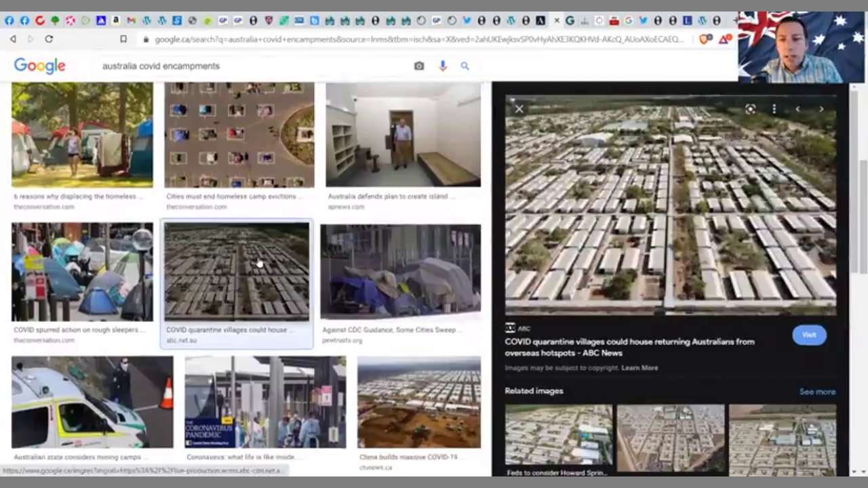Activate voice search microphone icon

pos(442,66)
